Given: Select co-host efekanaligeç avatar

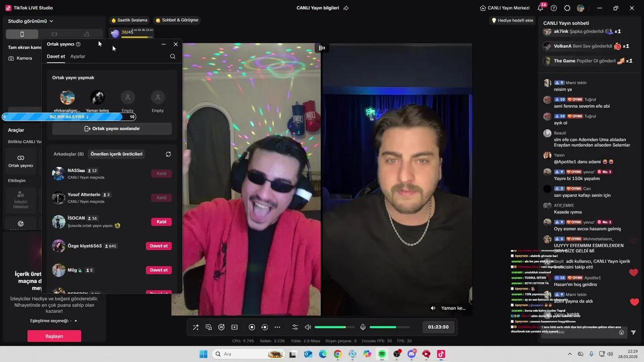Looking at the screenshot, I should (67, 98).
